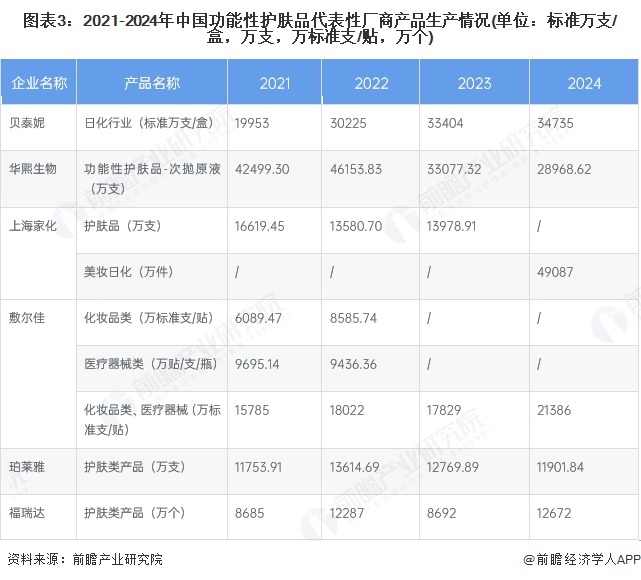Viewport: 641px width, 580px height.
Task: Click value 13580.70
Action: click(356, 226)
